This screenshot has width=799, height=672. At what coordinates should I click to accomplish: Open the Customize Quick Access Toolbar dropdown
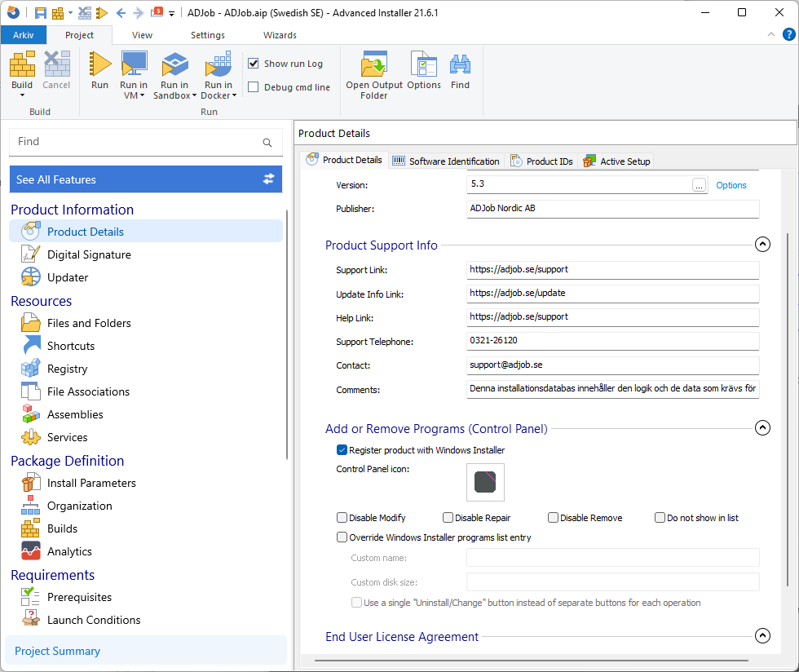pos(172,14)
